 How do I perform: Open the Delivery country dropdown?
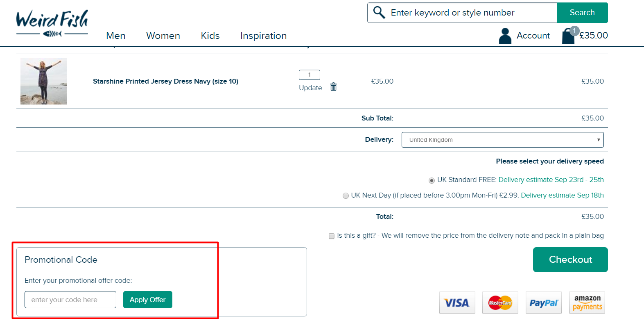(x=502, y=140)
